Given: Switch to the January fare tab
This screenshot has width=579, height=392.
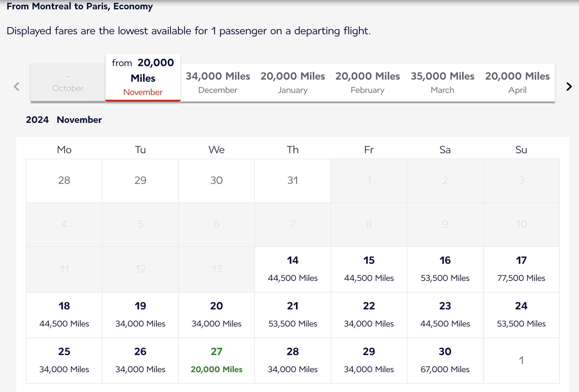Looking at the screenshot, I should (293, 82).
